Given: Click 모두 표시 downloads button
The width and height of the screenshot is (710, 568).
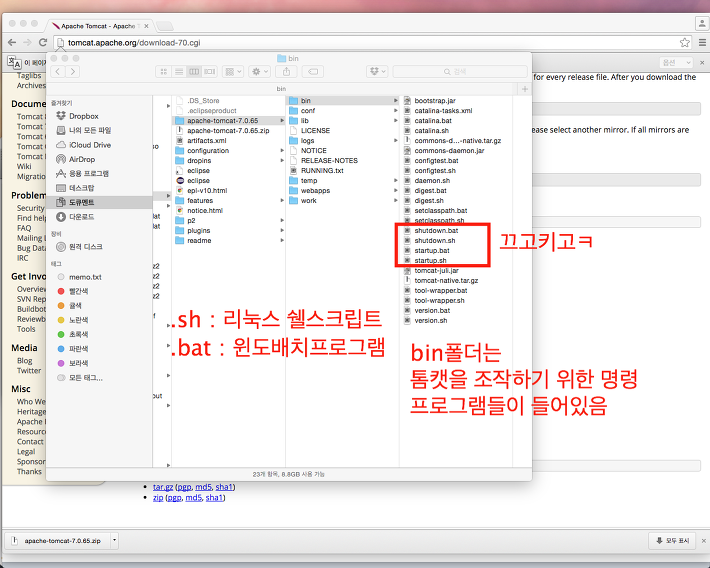Looking at the screenshot, I should 672,540.
